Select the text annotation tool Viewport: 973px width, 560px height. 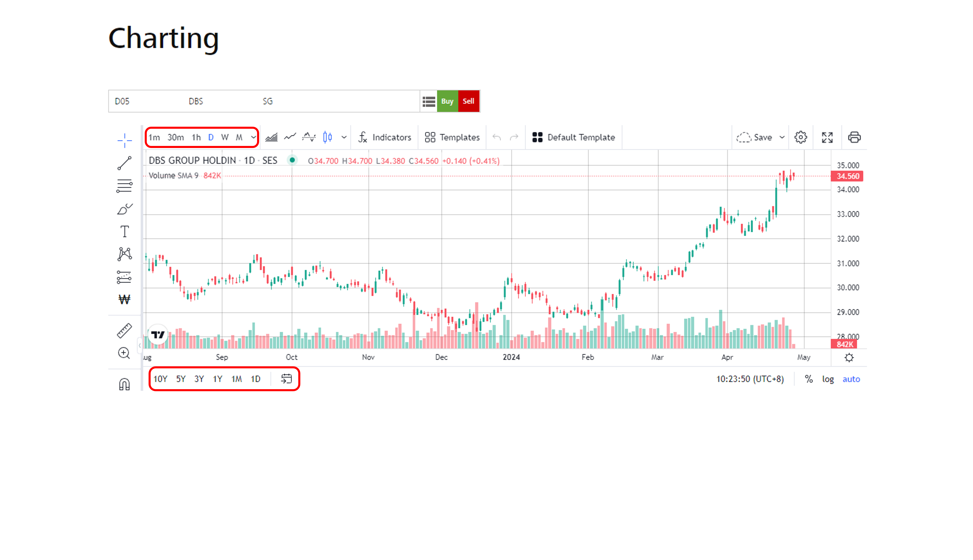tap(124, 231)
